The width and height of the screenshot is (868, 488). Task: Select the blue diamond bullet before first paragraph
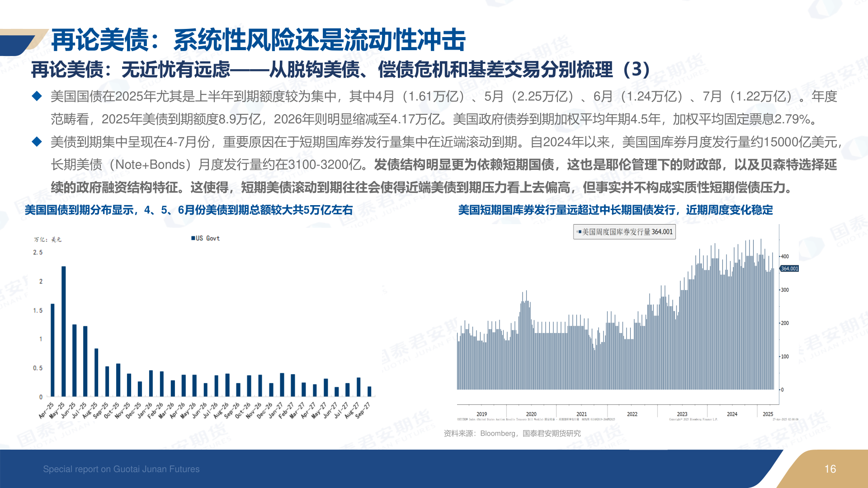38,95
